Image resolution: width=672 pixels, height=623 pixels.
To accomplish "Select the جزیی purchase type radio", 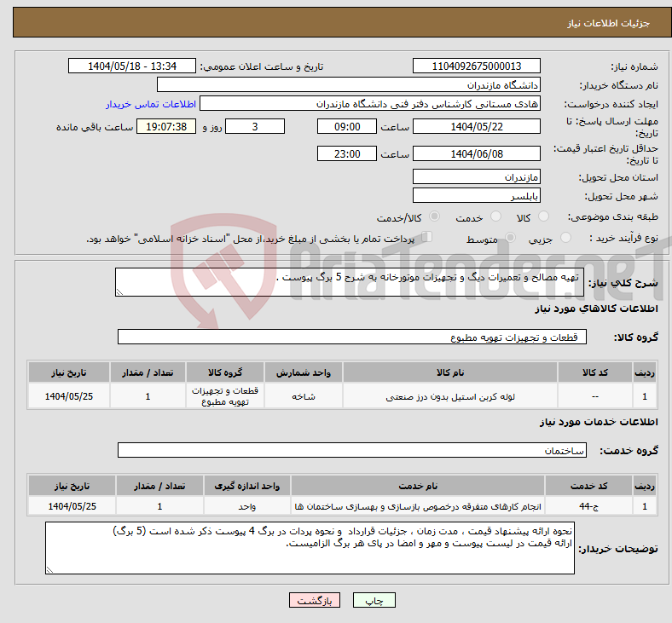I will pos(565,237).
